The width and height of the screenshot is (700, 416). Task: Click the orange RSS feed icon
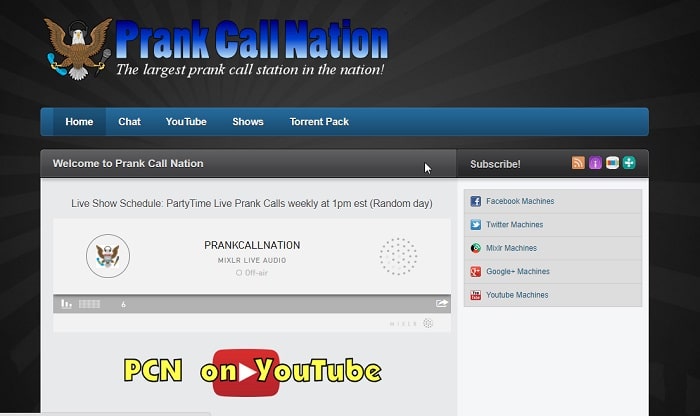click(578, 163)
